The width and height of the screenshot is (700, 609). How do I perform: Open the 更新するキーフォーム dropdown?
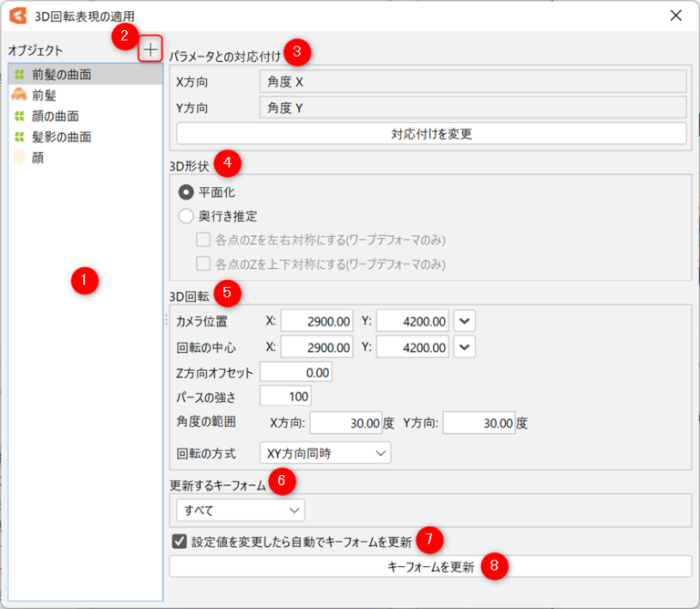click(241, 510)
